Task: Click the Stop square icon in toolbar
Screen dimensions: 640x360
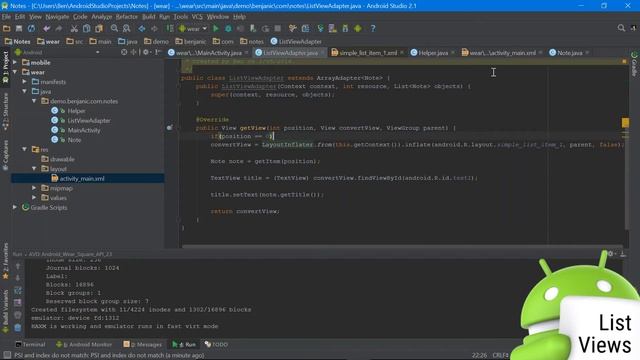Action: pos(278,29)
